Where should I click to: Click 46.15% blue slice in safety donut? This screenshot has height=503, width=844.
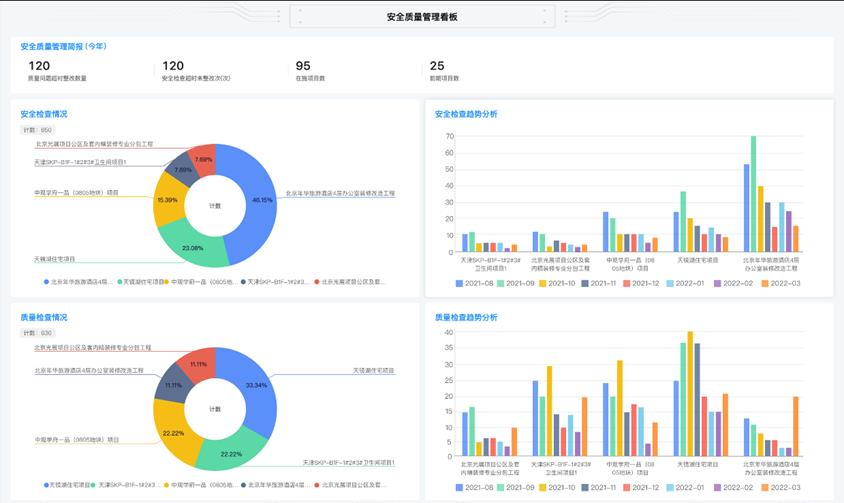pos(254,195)
